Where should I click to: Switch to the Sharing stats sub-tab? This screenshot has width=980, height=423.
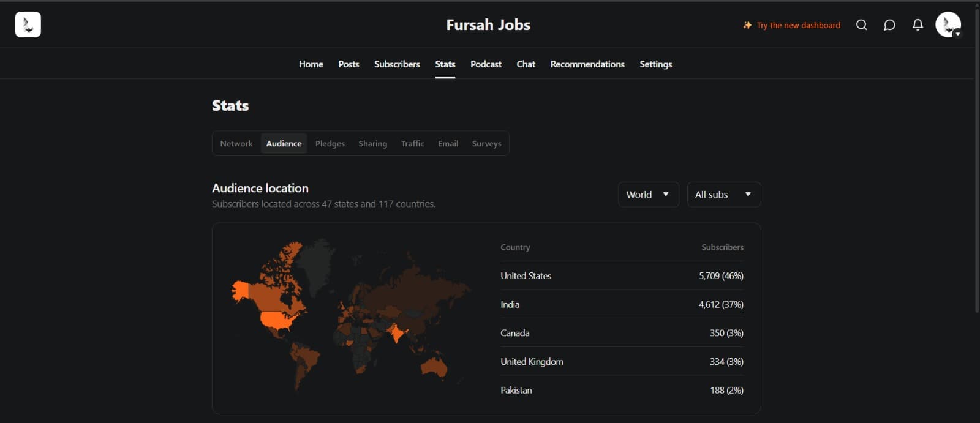point(373,143)
